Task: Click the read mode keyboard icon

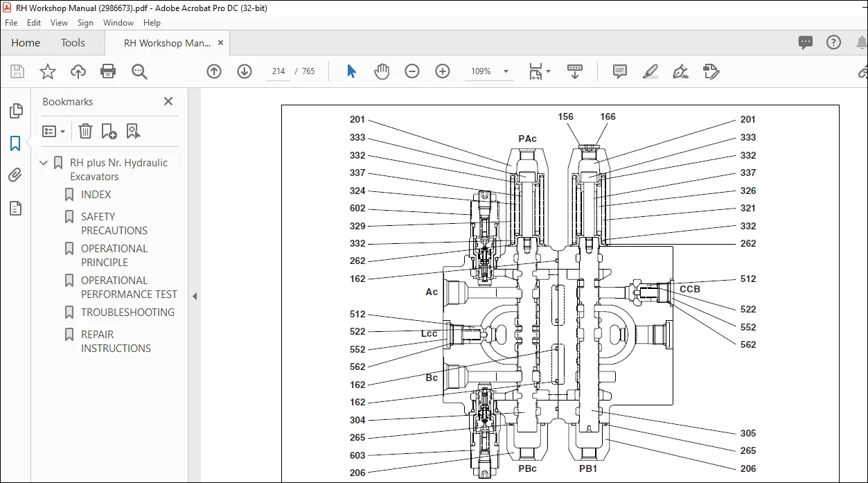Action: [574, 71]
